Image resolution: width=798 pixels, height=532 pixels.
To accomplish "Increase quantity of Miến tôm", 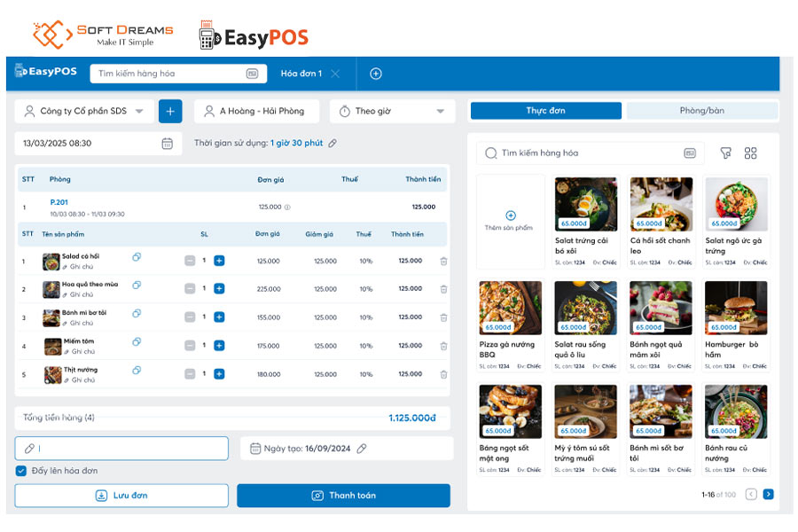I will click(x=219, y=346).
